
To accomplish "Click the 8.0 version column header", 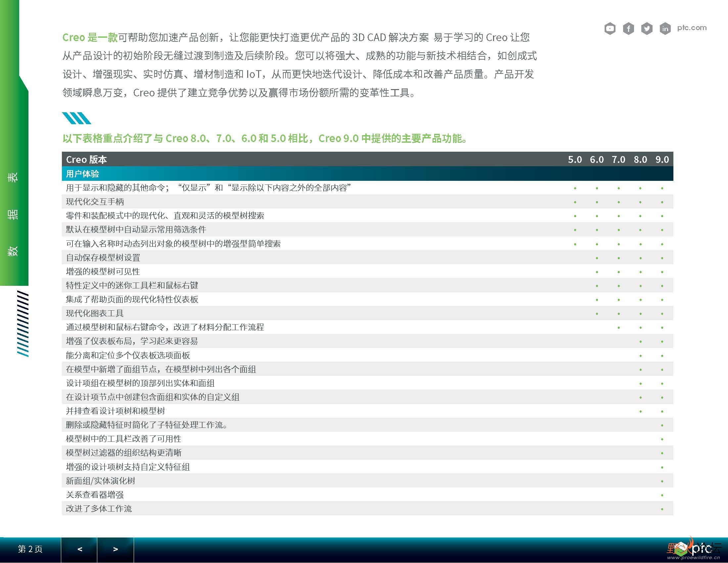I will pos(640,159).
